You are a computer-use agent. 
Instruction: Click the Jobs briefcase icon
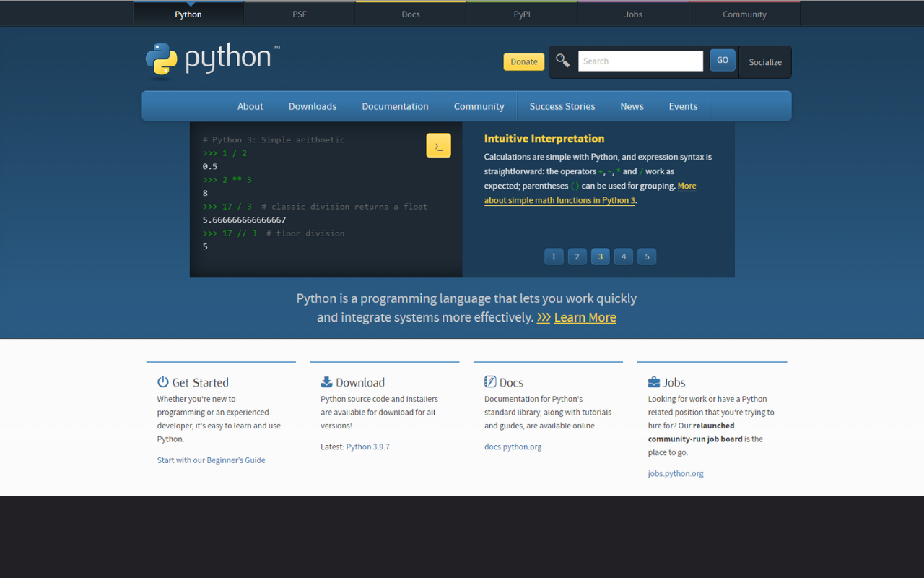pos(654,382)
